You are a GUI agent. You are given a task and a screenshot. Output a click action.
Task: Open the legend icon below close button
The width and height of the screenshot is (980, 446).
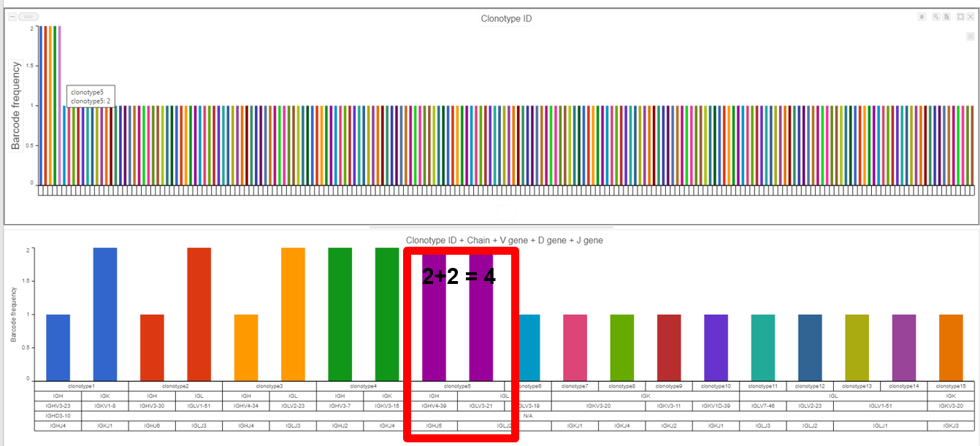[x=970, y=36]
